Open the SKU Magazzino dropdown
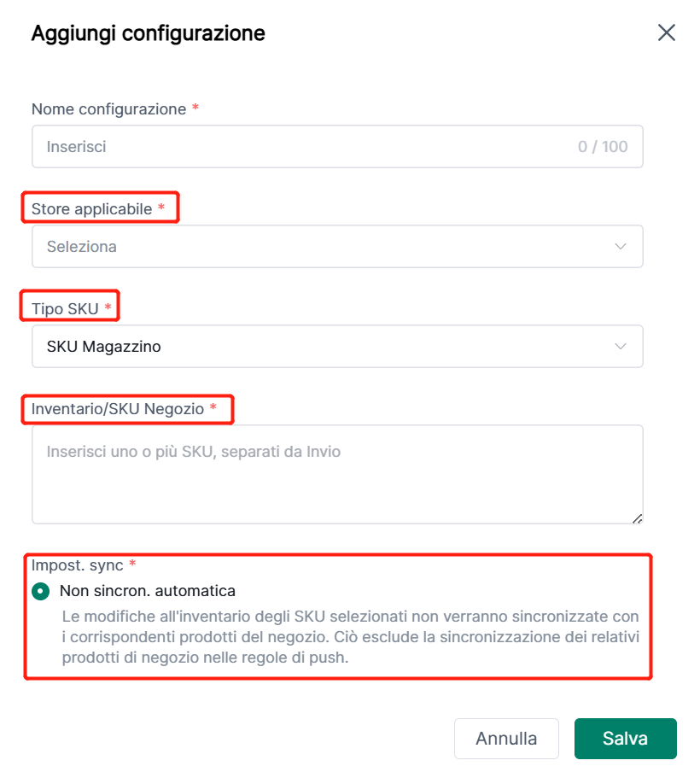 [x=324, y=347]
